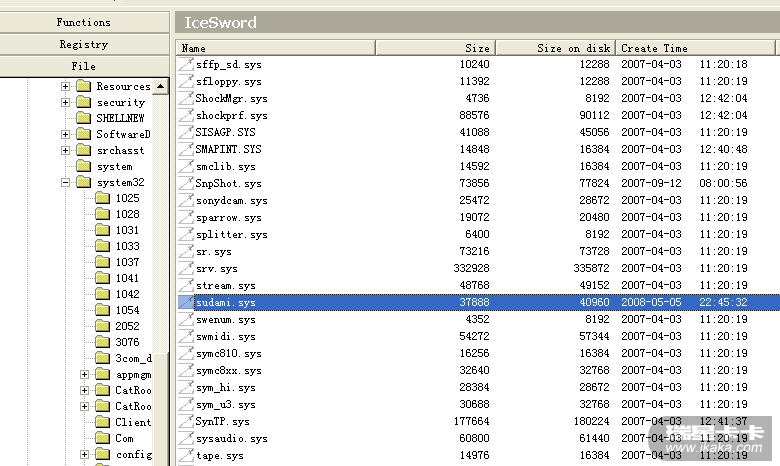Screen dimensions: 780x466
Task: Select the 1025 folder in tree
Action: click(x=127, y=198)
